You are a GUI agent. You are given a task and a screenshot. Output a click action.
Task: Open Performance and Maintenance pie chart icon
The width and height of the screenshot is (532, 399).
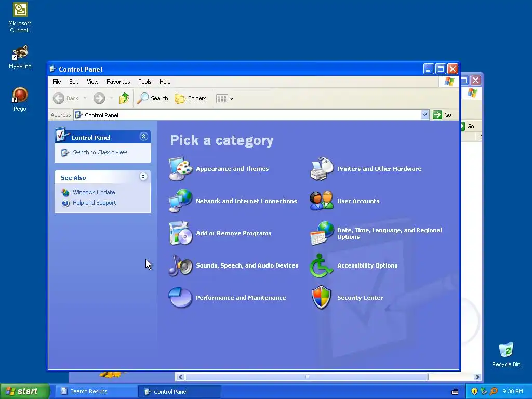[181, 298]
